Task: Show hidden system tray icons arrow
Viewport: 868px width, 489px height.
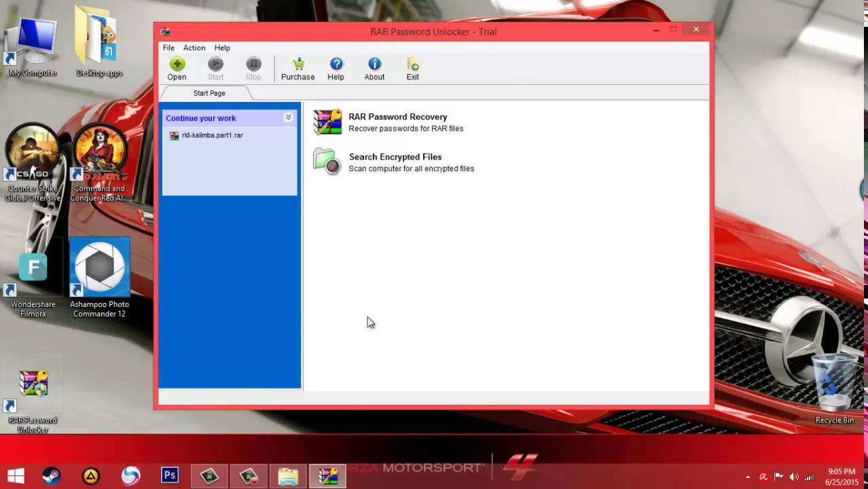Action: click(748, 477)
